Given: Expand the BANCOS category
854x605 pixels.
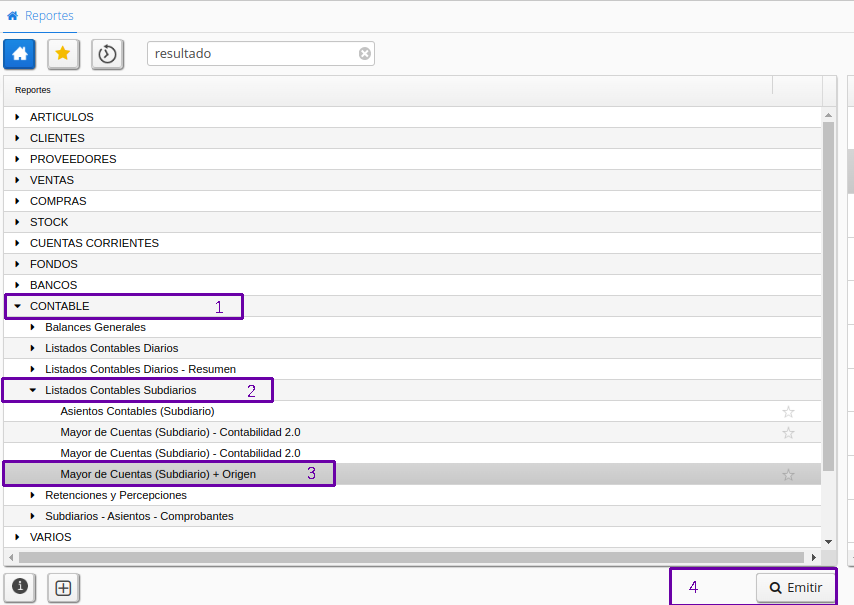Looking at the screenshot, I should coord(17,285).
